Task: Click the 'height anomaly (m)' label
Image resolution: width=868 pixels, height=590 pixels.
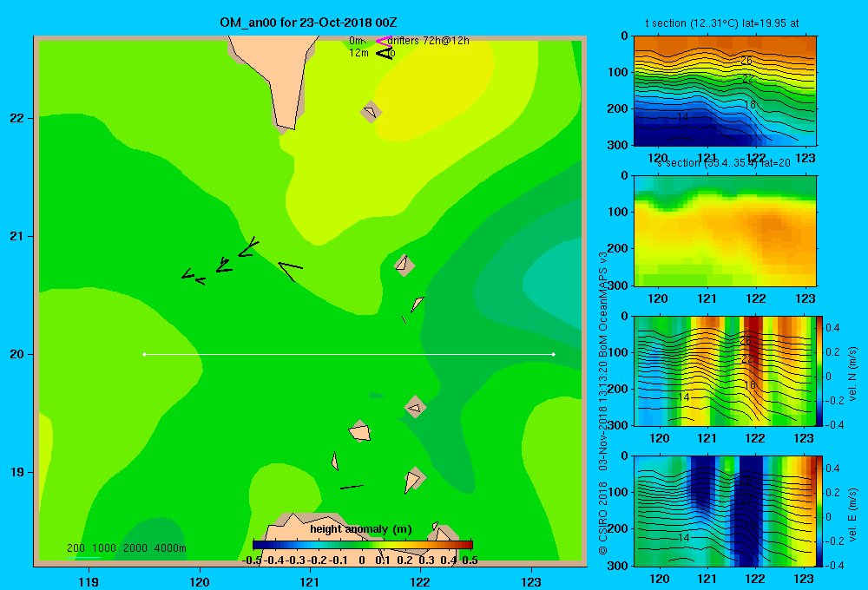Action: (x=361, y=529)
